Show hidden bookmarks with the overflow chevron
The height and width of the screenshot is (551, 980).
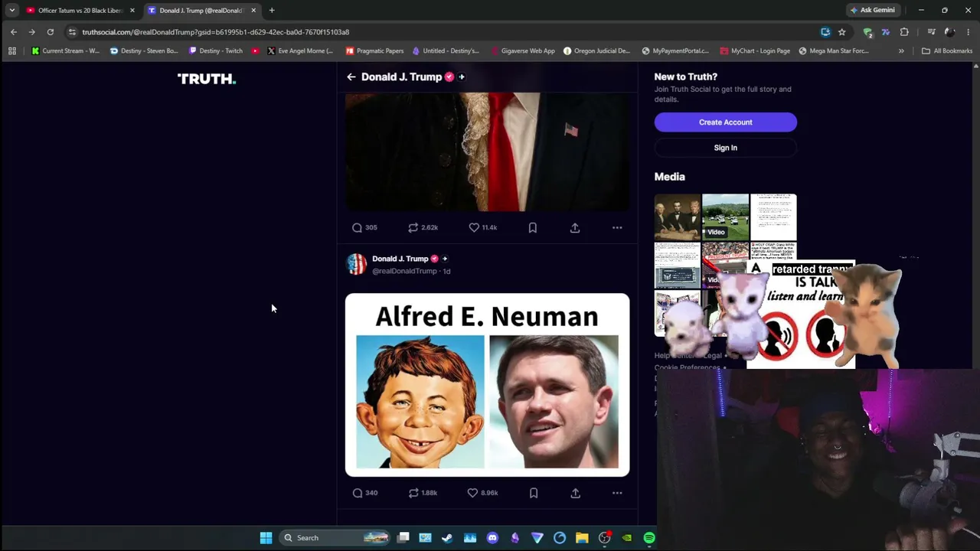pos(901,51)
